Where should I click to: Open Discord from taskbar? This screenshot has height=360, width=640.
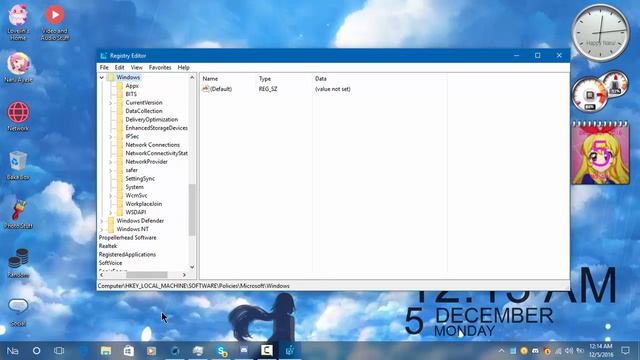(x=244, y=351)
